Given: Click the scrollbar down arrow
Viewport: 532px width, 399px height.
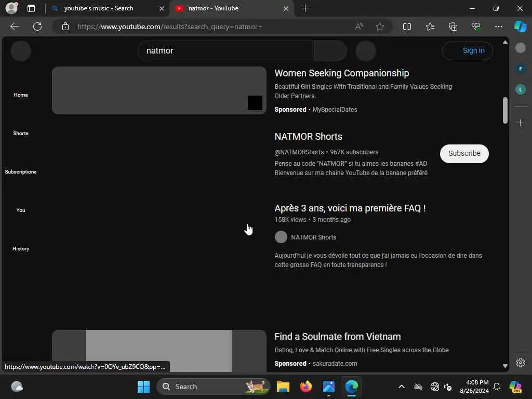Looking at the screenshot, I should coord(505,366).
